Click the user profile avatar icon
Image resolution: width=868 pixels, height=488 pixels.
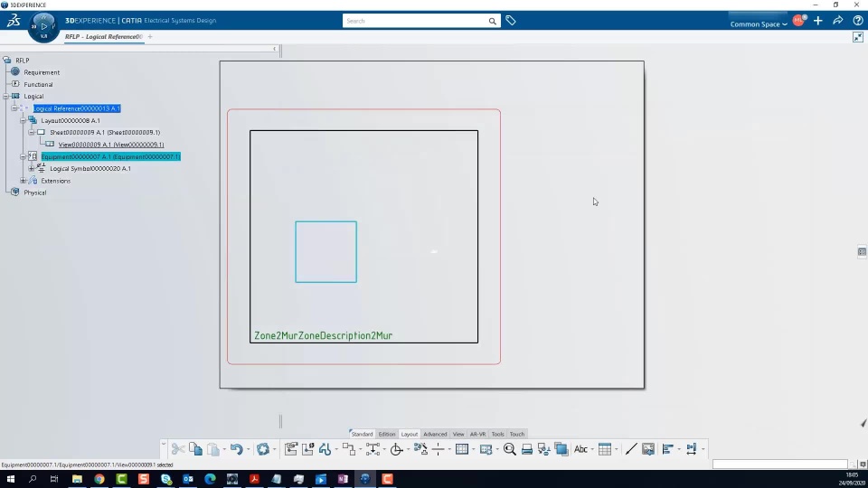coord(798,21)
